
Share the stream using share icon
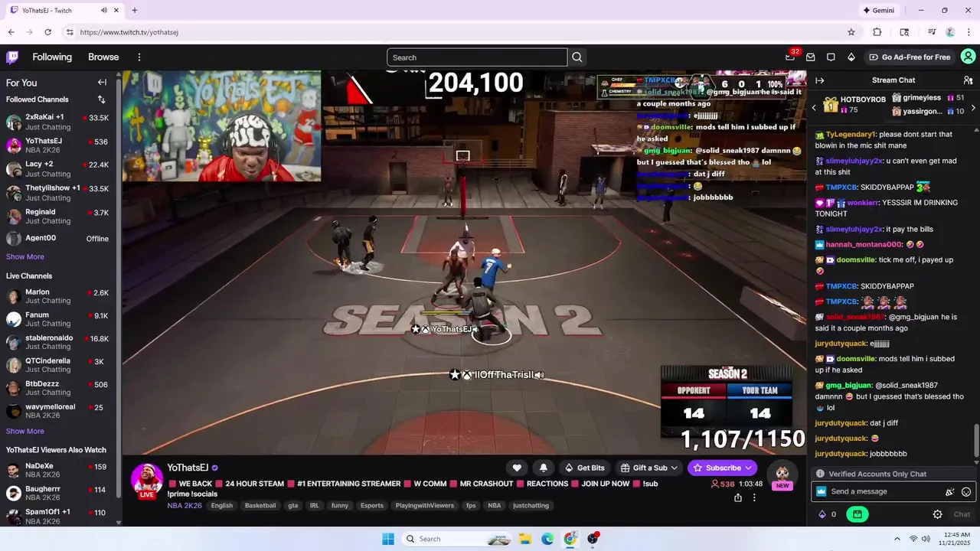point(738,497)
